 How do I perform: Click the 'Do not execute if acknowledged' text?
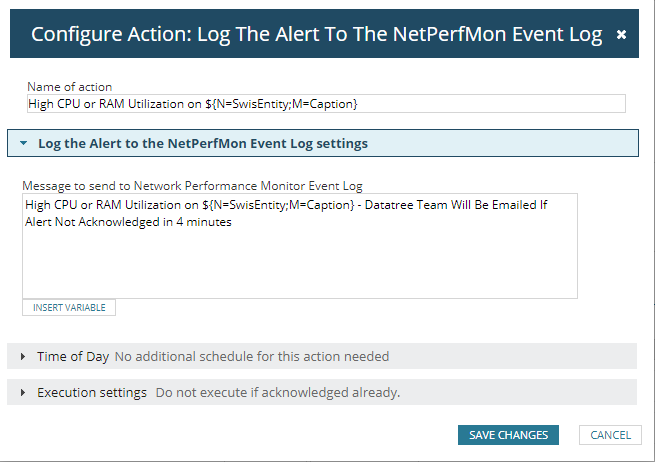(277, 393)
